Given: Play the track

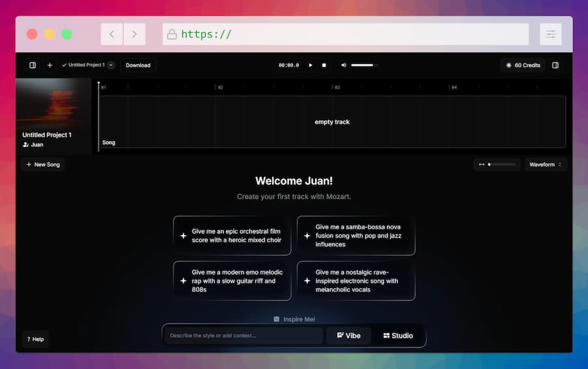Looking at the screenshot, I should click(310, 65).
